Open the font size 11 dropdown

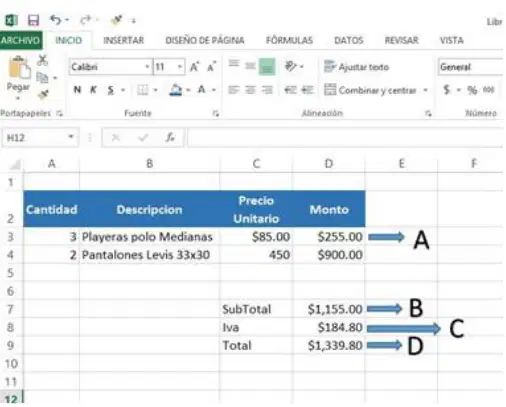click(180, 67)
